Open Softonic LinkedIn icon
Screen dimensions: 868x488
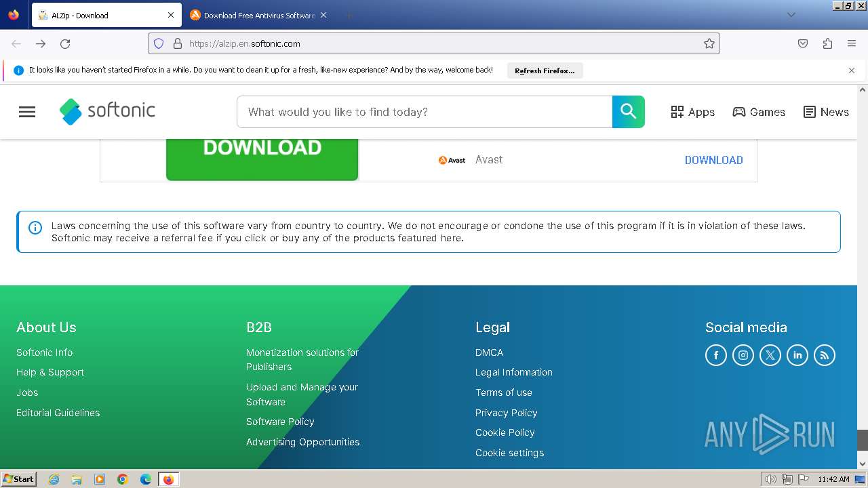(797, 355)
